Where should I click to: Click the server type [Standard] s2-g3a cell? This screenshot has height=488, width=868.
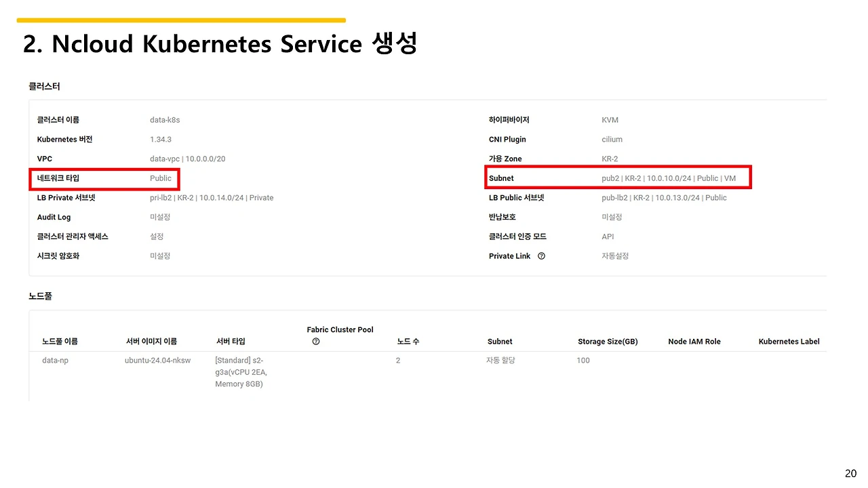click(x=243, y=372)
